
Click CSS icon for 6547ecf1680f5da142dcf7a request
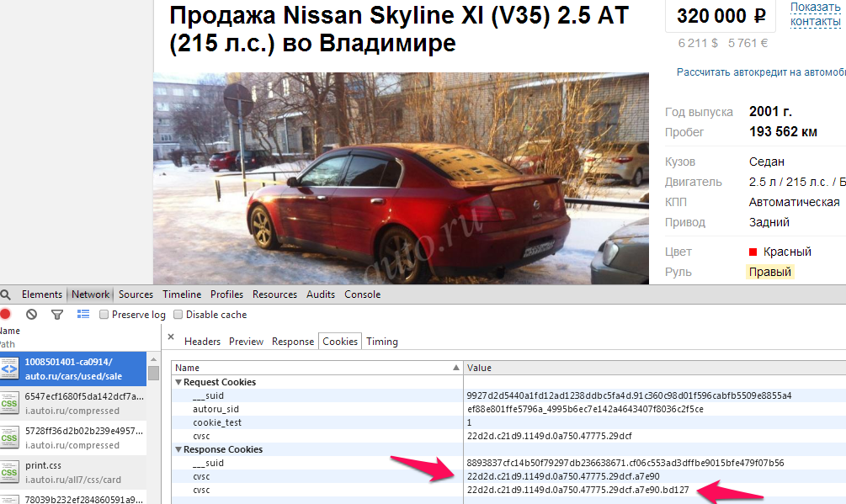(x=9, y=403)
